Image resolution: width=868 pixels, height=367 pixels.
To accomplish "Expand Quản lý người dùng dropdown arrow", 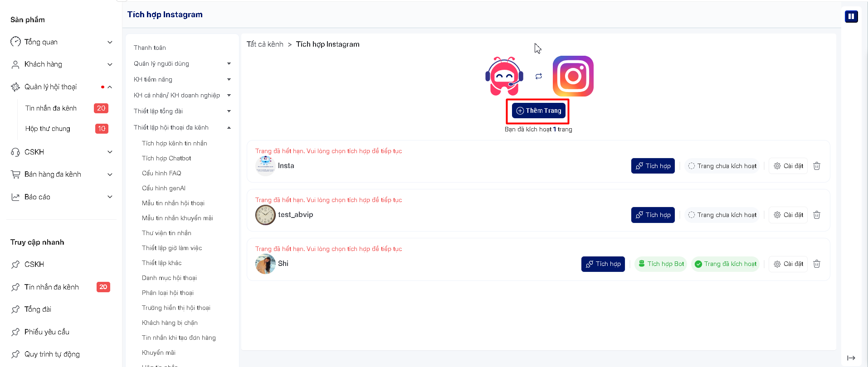I will pyautogui.click(x=229, y=64).
